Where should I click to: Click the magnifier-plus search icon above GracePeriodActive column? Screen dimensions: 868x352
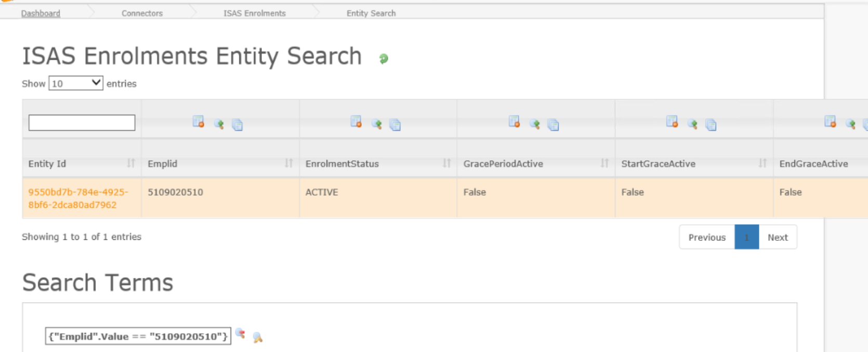point(535,124)
